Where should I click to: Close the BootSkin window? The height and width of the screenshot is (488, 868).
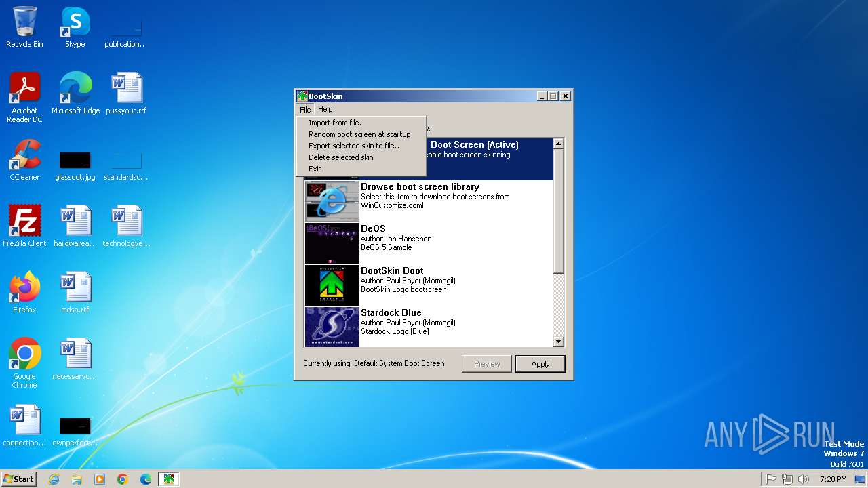pos(566,96)
